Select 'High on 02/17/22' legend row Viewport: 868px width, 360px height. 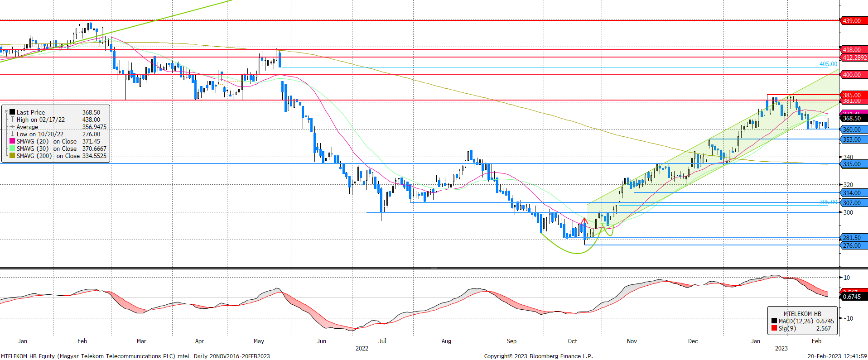(41, 120)
